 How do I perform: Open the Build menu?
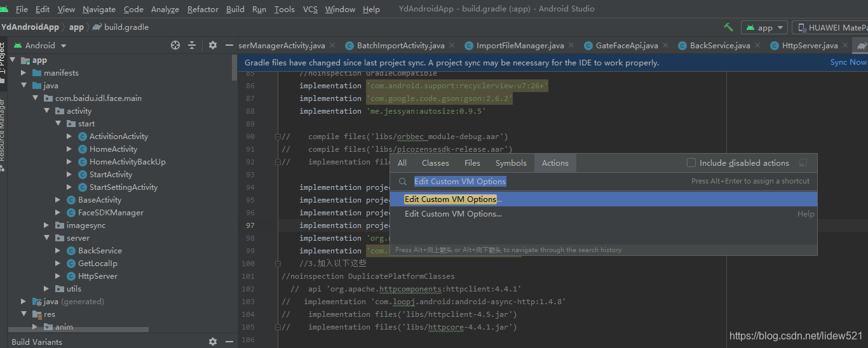point(235,10)
